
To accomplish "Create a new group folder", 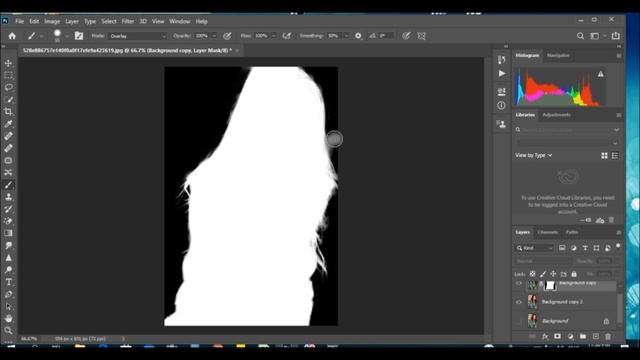I will (583, 336).
